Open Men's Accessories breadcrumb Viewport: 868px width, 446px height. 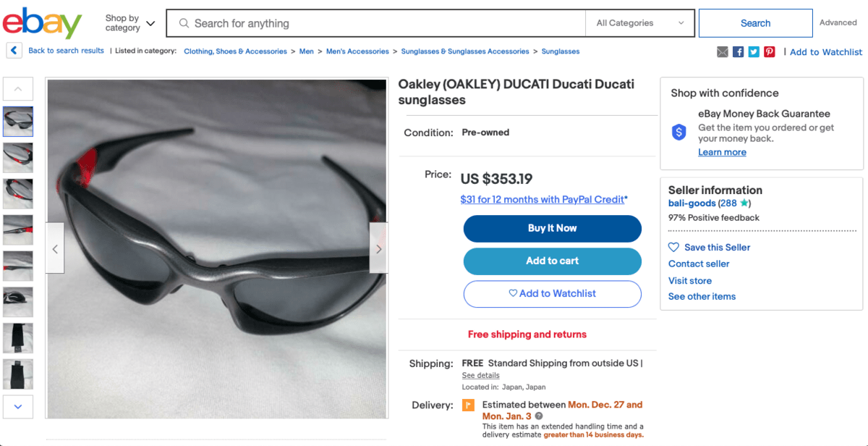coord(357,51)
